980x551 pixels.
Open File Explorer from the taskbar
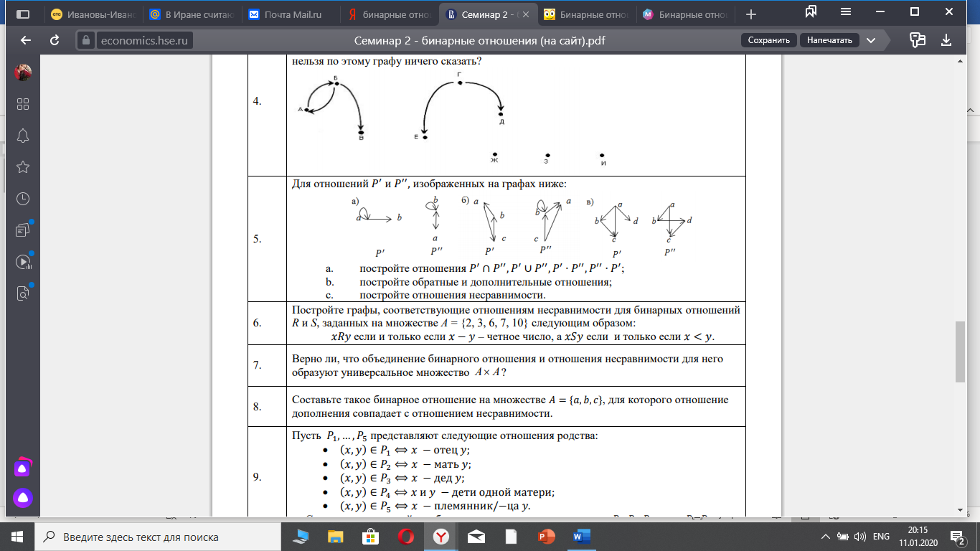(x=335, y=537)
